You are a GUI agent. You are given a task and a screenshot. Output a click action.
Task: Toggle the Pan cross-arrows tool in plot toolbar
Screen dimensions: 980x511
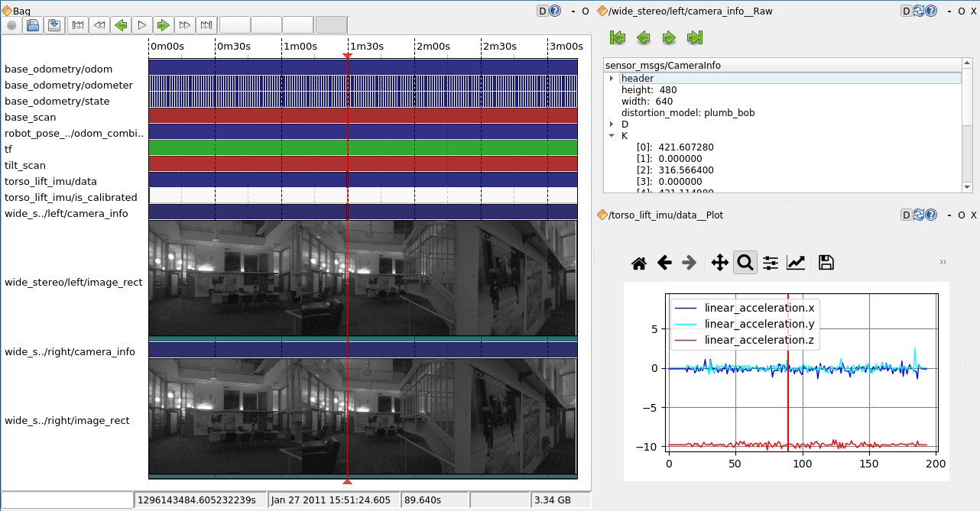point(719,263)
